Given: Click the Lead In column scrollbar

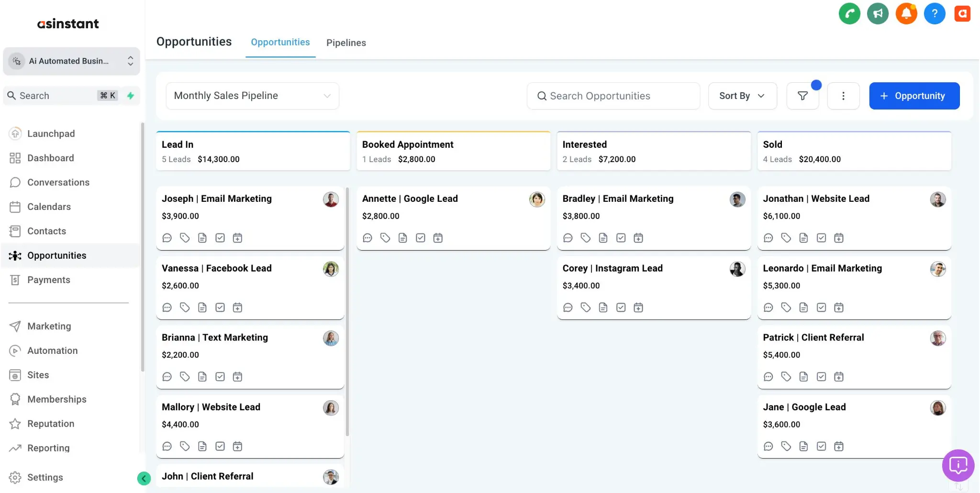Looking at the screenshot, I should click(x=347, y=312).
